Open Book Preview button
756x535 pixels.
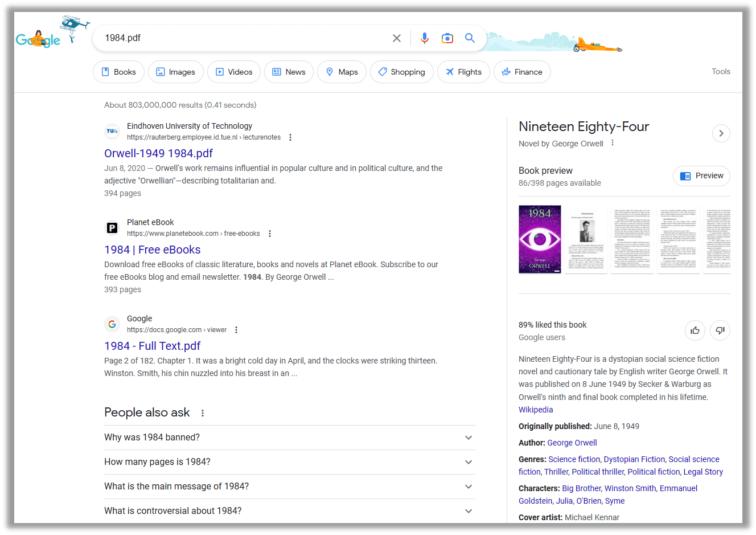pyautogui.click(x=701, y=175)
